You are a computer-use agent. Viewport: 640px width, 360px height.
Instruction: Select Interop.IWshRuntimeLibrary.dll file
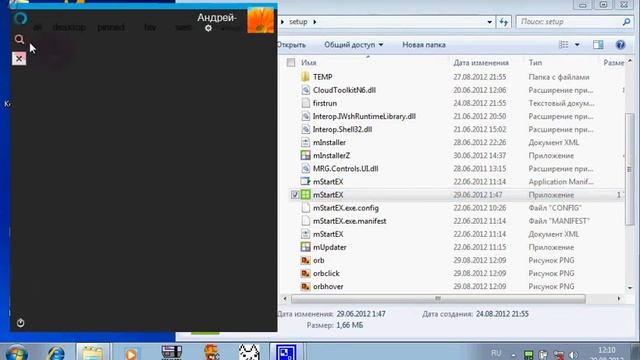(x=364, y=116)
